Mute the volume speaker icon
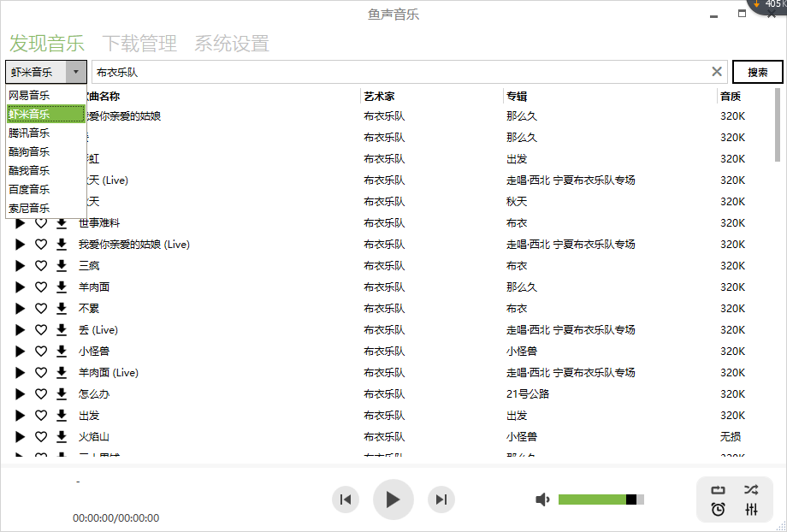Viewport: 787px width, 532px height. pyautogui.click(x=542, y=499)
